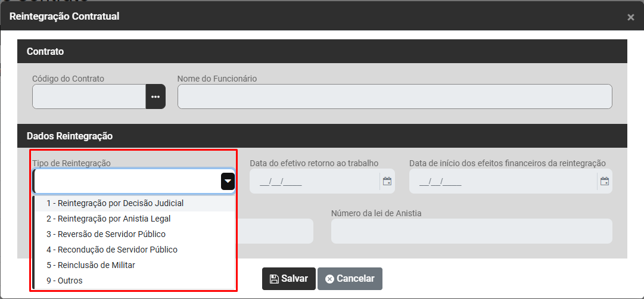Open calendar for início dos efeitos financeiros
644x299 pixels.
(x=604, y=181)
